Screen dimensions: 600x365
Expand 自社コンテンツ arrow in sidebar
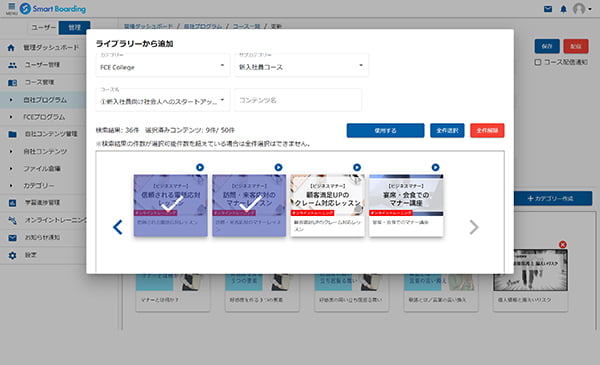point(11,152)
